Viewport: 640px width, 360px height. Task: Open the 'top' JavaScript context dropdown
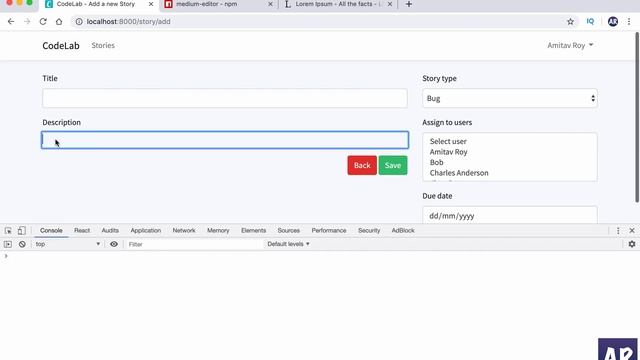[x=67, y=244]
